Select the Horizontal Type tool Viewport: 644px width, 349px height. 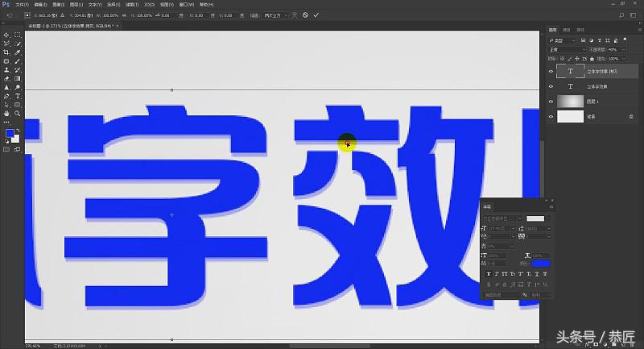17,96
